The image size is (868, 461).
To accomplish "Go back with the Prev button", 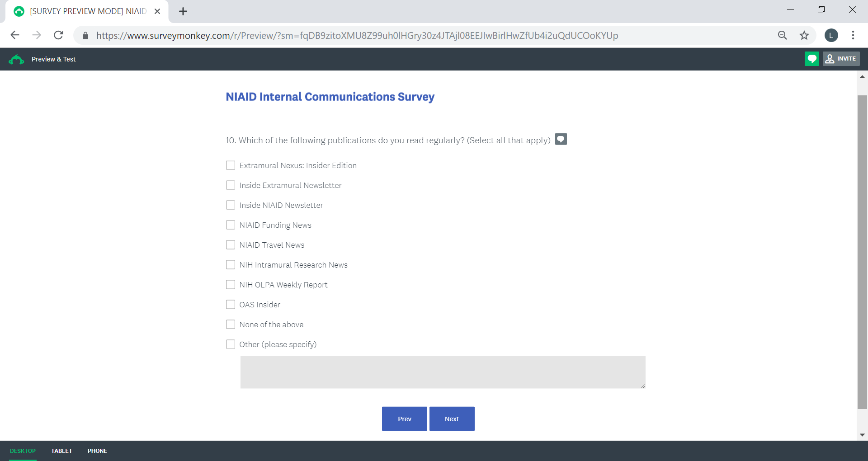I will click(x=404, y=419).
